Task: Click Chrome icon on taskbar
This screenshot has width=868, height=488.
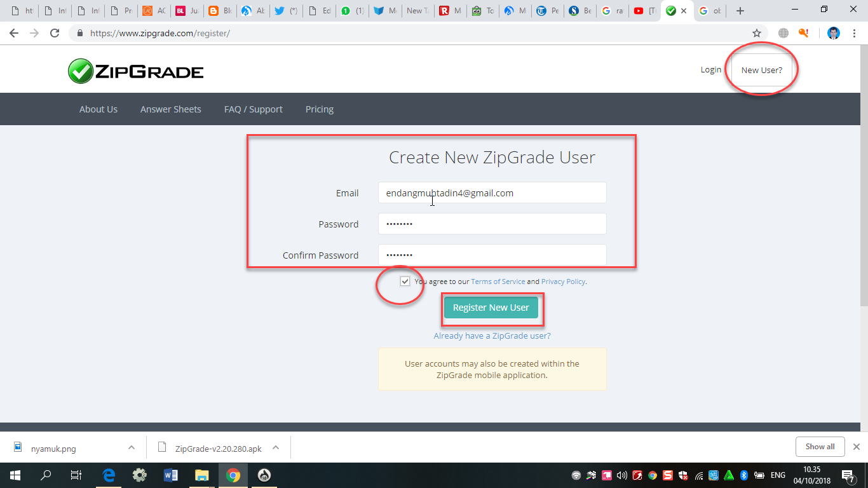Action: click(x=233, y=475)
